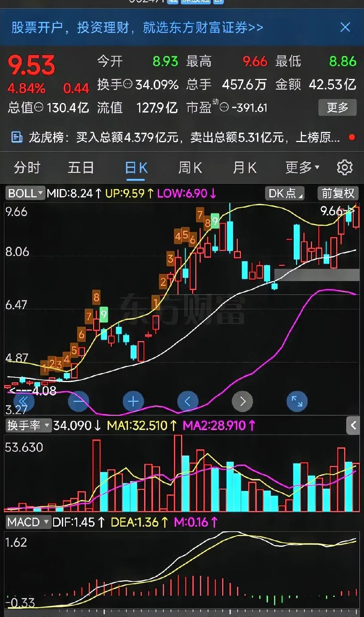
Task: Toggle 前复权 price adjustment mode
Action: click(338, 193)
